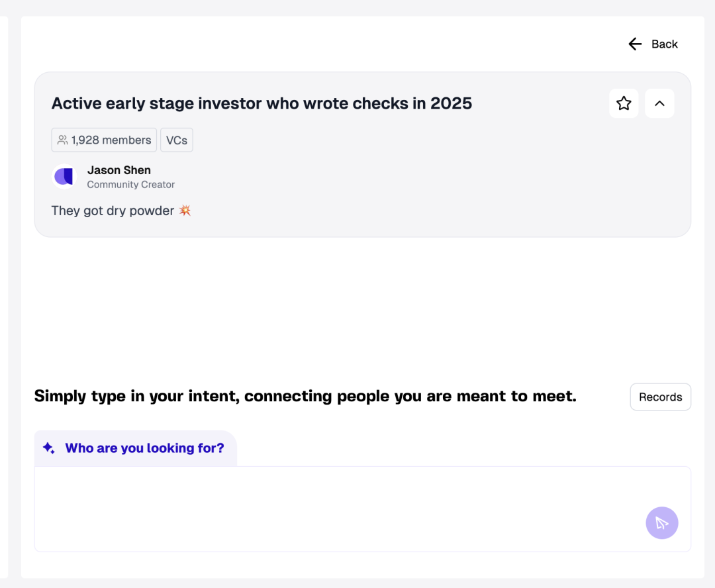Click the 'Simply type in your intent' heading
Viewport: 715px width, 588px height.
[305, 397]
